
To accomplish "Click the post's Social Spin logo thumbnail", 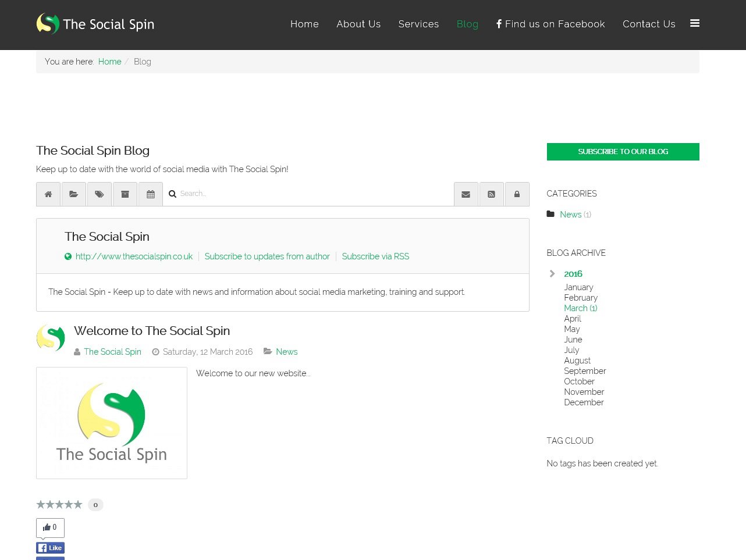I will pyautogui.click(x=112, y=423).
